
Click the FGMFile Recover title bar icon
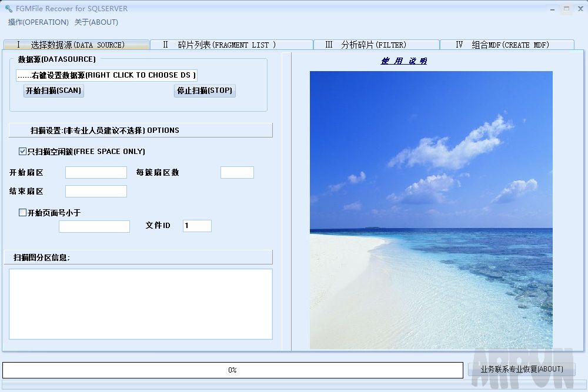(x=8, y=8)
